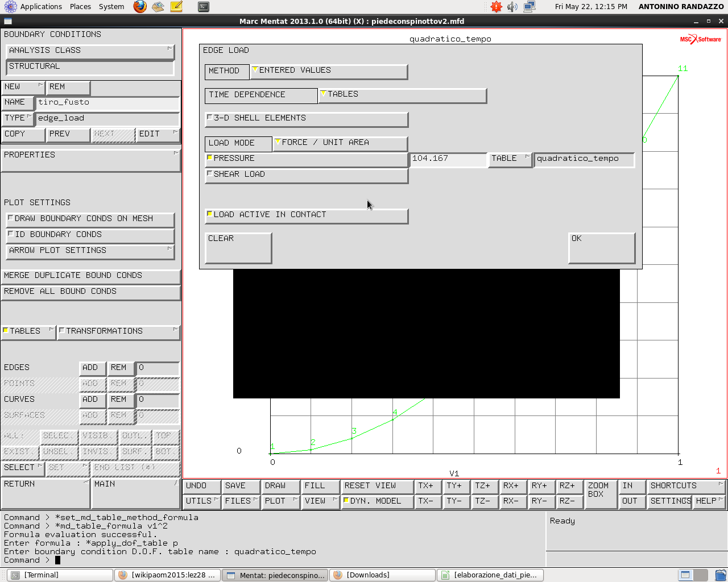728x582 pixels.
Task: Open the SHORTCUTS menu
Action: coord(686,487)
